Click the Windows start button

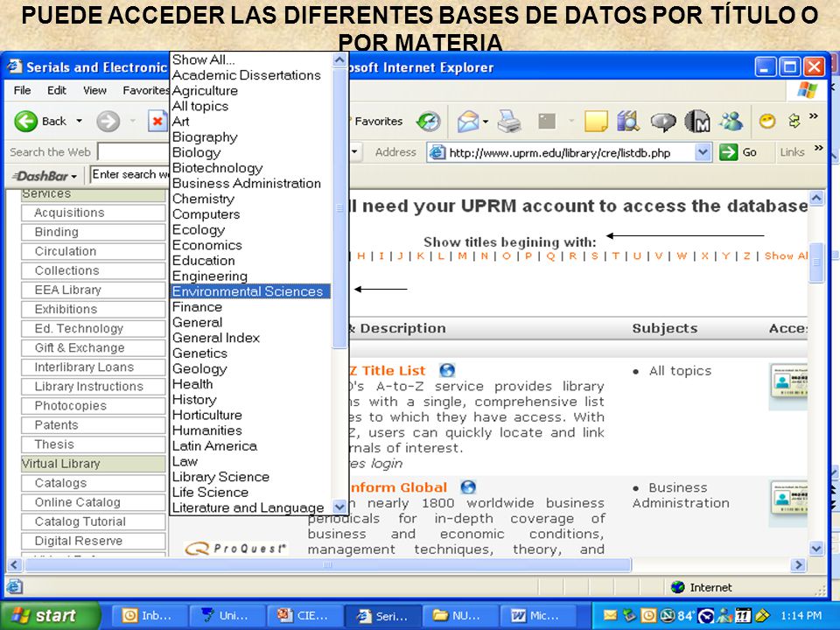click(51, 615)
